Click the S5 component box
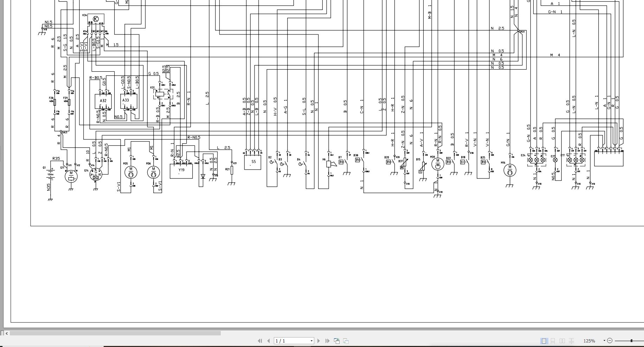 point(253,162)
